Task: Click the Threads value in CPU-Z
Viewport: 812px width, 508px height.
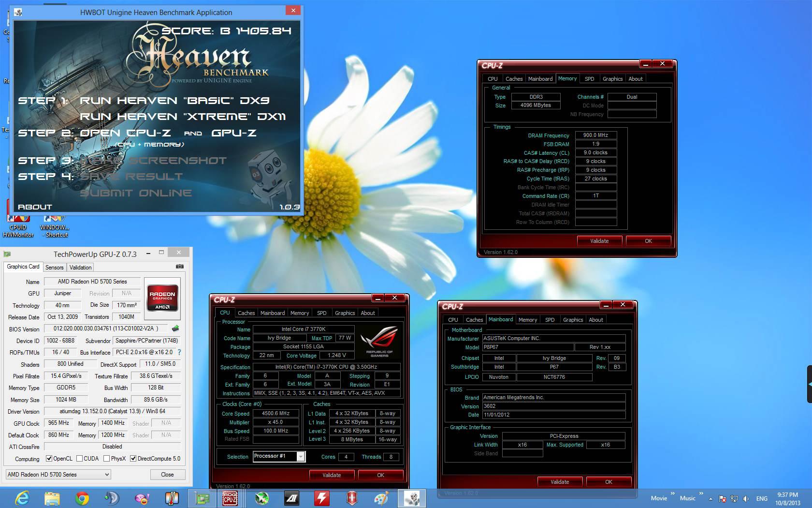Action: [391, 457]
